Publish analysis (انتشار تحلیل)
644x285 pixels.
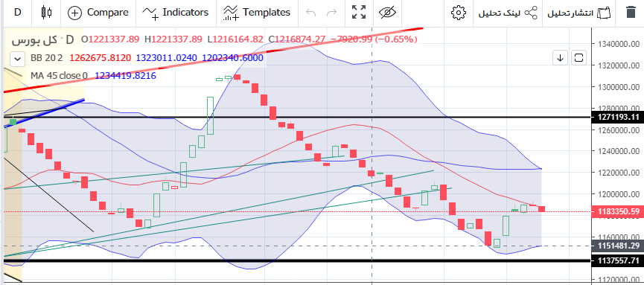579,13
